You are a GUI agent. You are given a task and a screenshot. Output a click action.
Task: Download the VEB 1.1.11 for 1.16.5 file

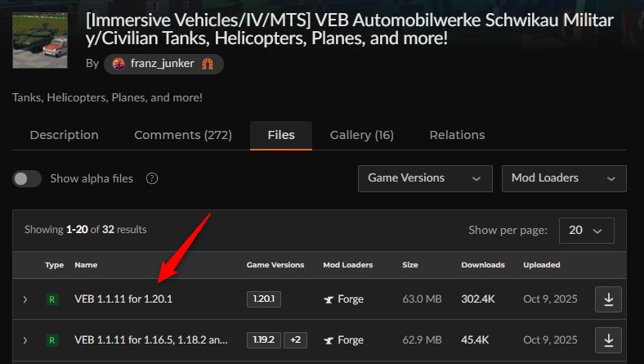(608, 340)
